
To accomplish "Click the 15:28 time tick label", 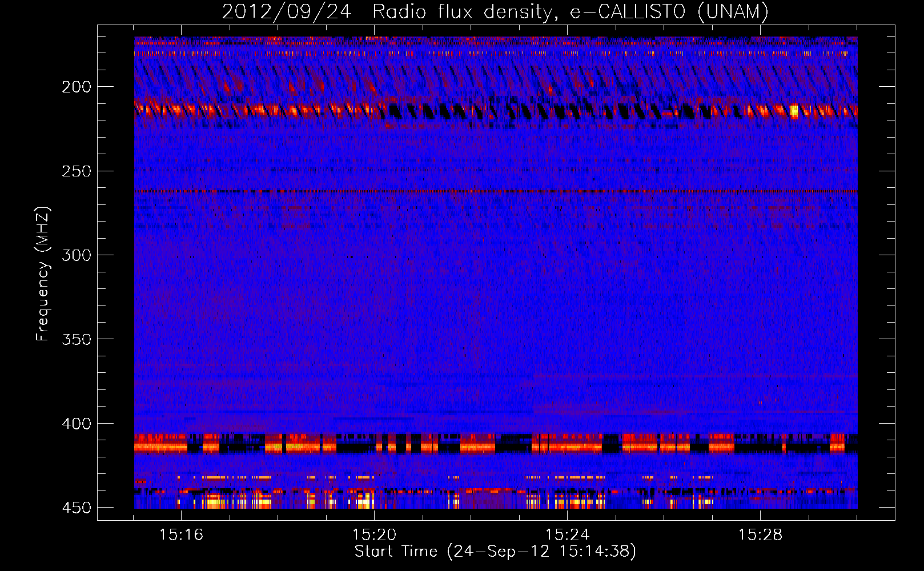I will (x=760, y=534).
